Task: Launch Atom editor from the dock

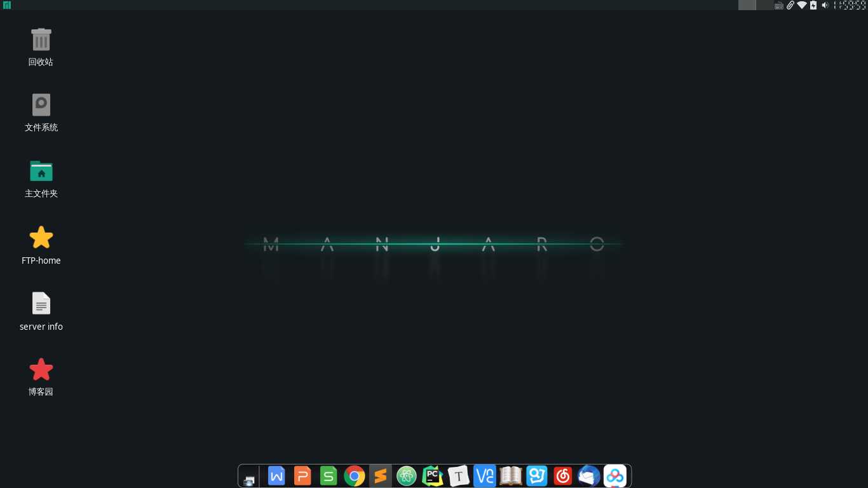Action: point(407,476)
